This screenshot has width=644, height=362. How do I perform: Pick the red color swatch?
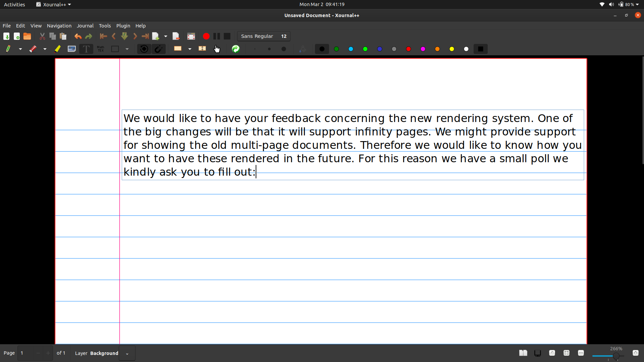click(409, 49)
